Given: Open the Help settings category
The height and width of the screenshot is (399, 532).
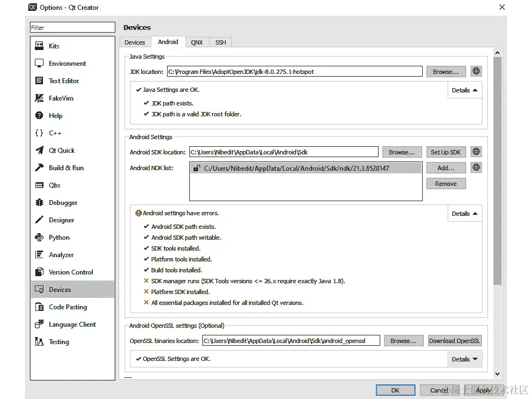Looking at the screenshot, I should (x=72, y=116).
